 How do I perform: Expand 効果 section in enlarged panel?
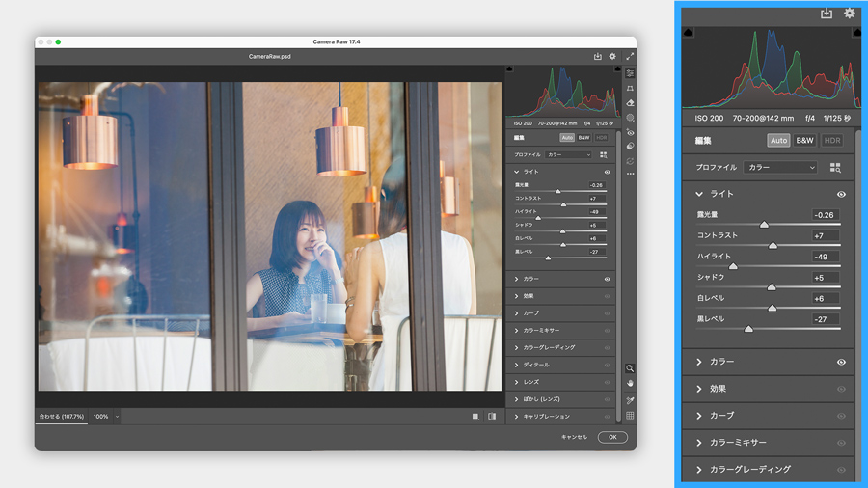699,389
